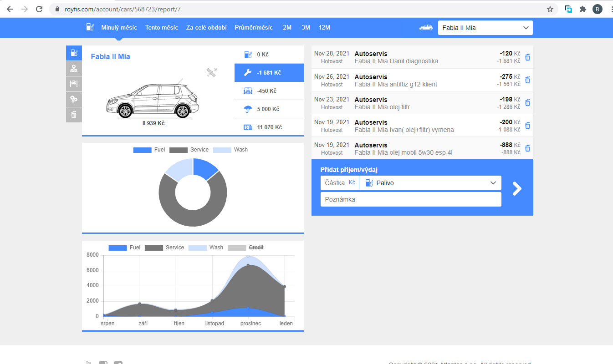Click the car icon next to vehicle selector
Viewport: 613px width, 364px height.
(x=426, y=27)
